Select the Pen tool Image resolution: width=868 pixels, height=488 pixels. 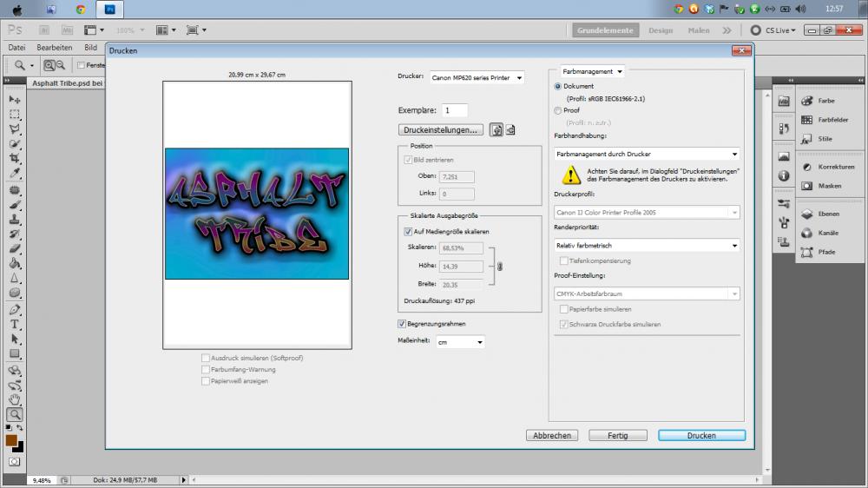click(15, 309)
